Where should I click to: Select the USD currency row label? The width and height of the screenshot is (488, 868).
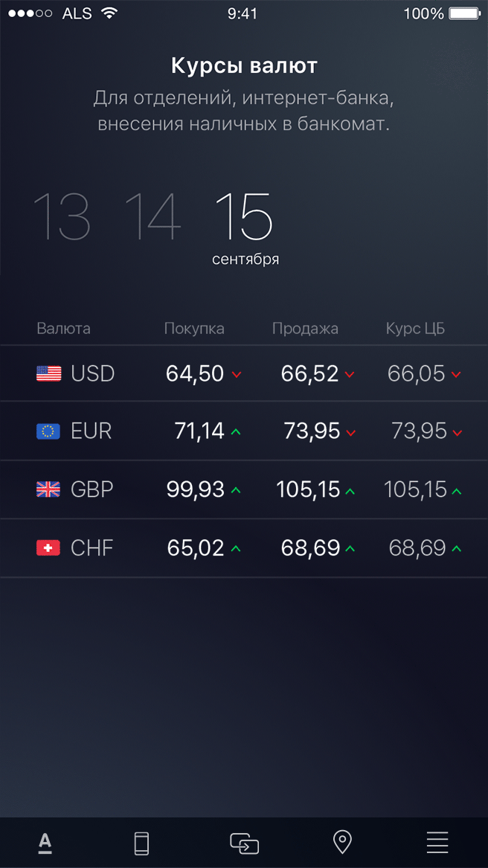tap(93, 373)
